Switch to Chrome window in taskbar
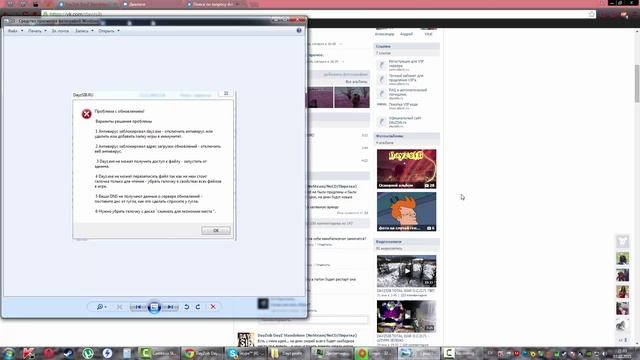This screenshot has width=640, height=360. click(202, 353)
